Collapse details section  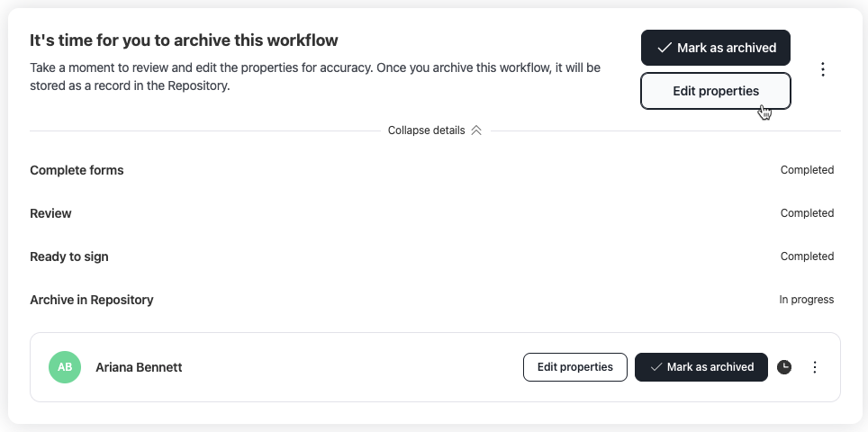[x=435, y=130]
